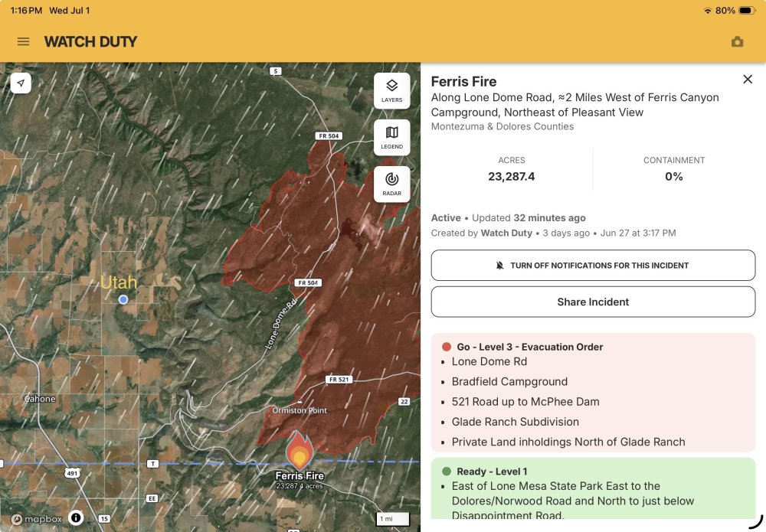Tap the battery indicator in status bar
Image resolution: width=766 pixels, height=532 pixels.
pos(748,10)
